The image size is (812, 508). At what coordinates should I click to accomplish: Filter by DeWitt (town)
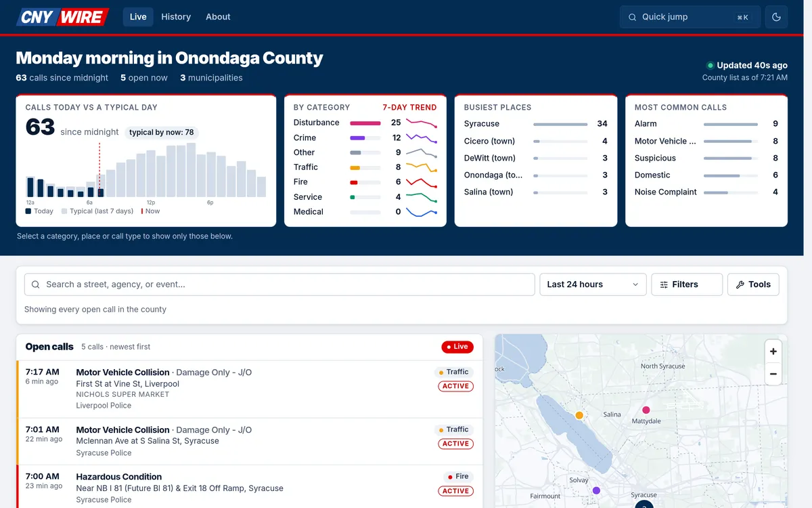click(x=536, y=158)
